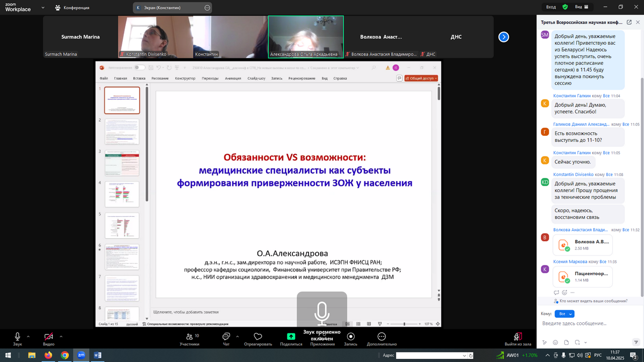Screen dimensions: 644x362
Task: Click the green encryption shield icon
Action: coord(565,7)
